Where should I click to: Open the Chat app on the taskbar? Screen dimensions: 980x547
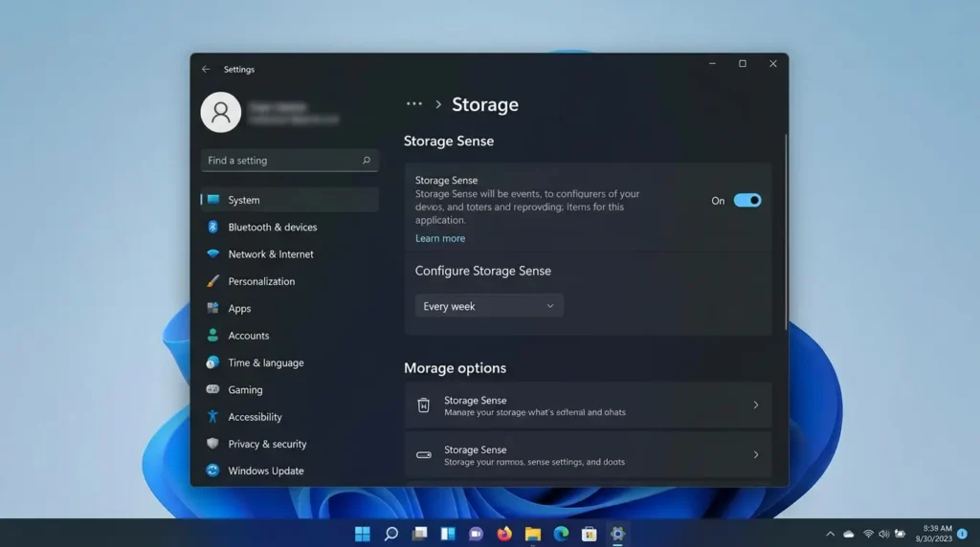(x=477, y=534)
